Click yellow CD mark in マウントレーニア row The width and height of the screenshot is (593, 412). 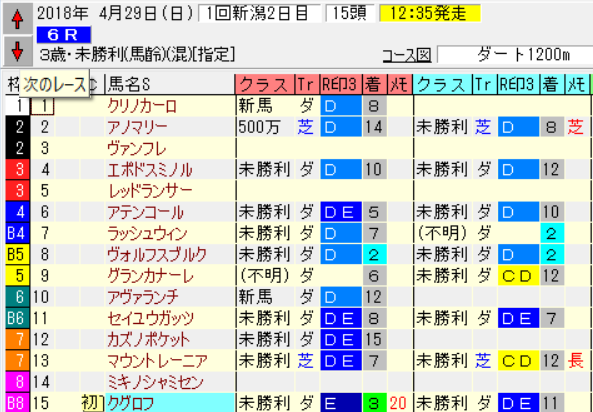coord(518,360)
